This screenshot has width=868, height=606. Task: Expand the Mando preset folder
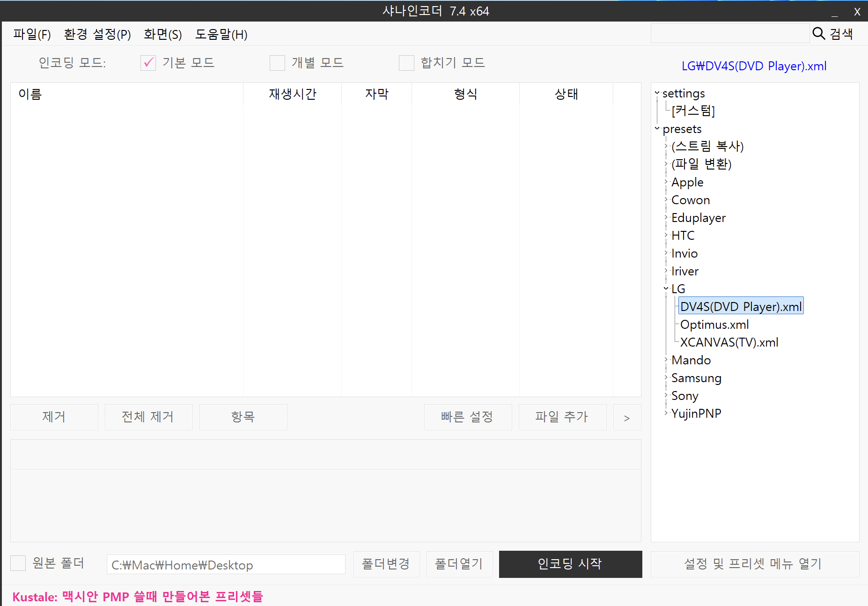[x=666, y=360]
